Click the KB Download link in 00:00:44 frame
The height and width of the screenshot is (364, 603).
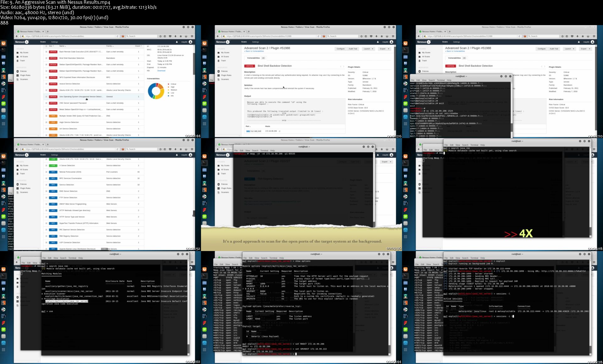pos(161,71)
